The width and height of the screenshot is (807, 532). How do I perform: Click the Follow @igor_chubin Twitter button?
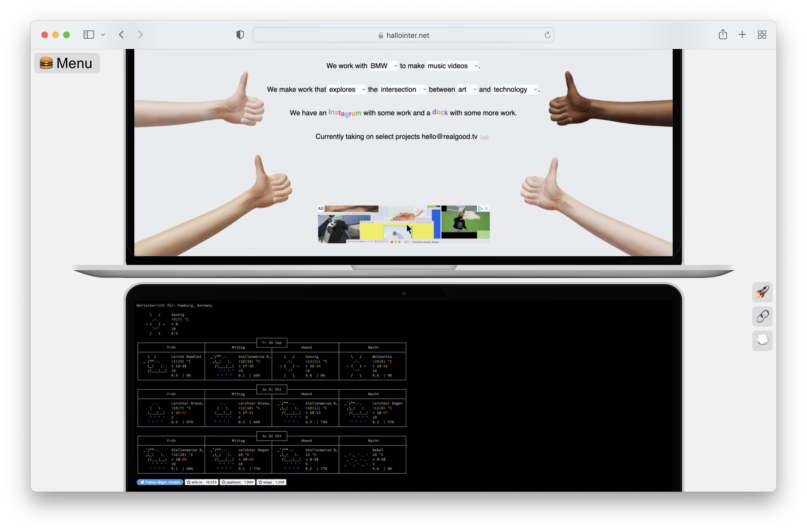click(x=160, y=482)
